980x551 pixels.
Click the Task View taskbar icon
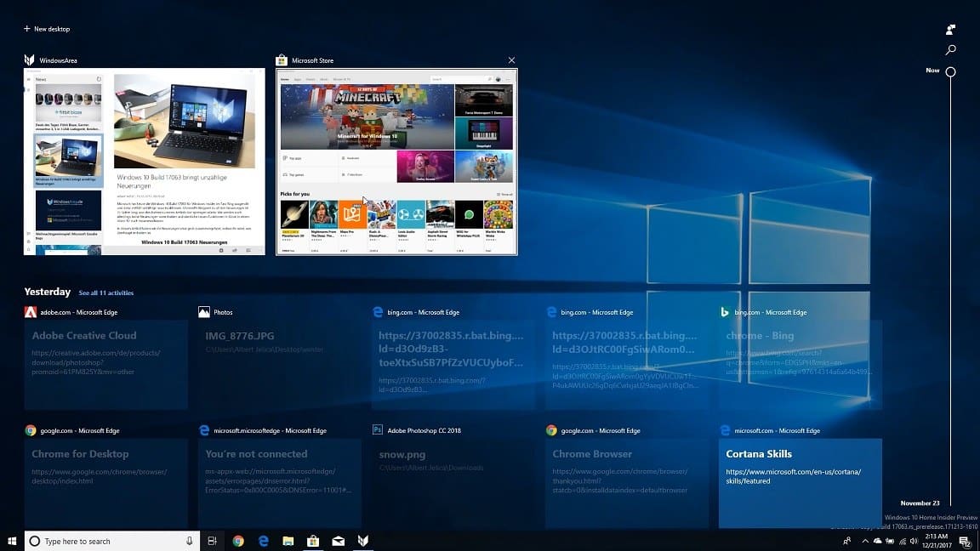coord(213,541)
